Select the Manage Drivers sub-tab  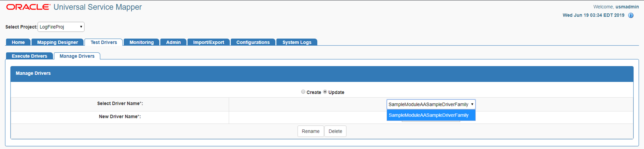click(x=77, y=56)
